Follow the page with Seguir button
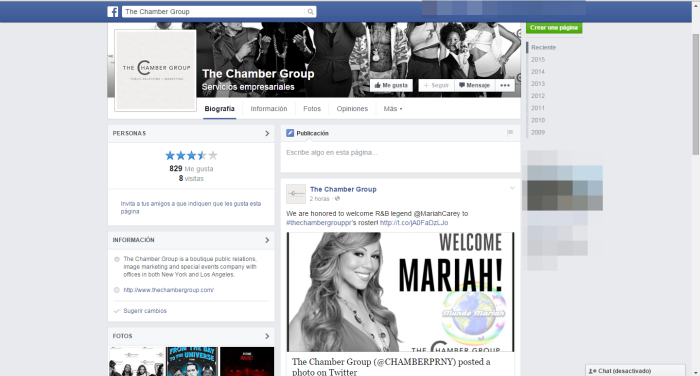This screenshot has height=376, width=700. tap(436, 85)
